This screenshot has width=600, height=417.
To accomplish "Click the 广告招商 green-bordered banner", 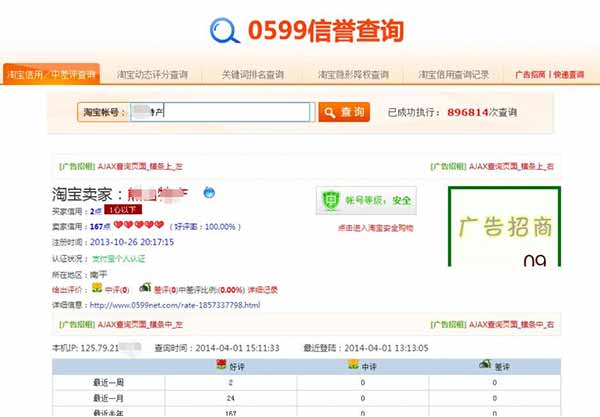I will click(x=504, y=226).
